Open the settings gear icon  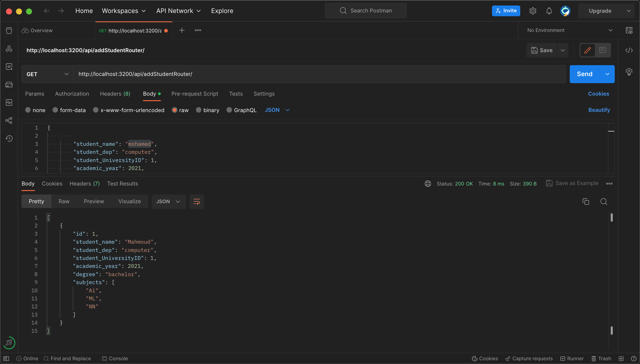[x=532, y=11]
